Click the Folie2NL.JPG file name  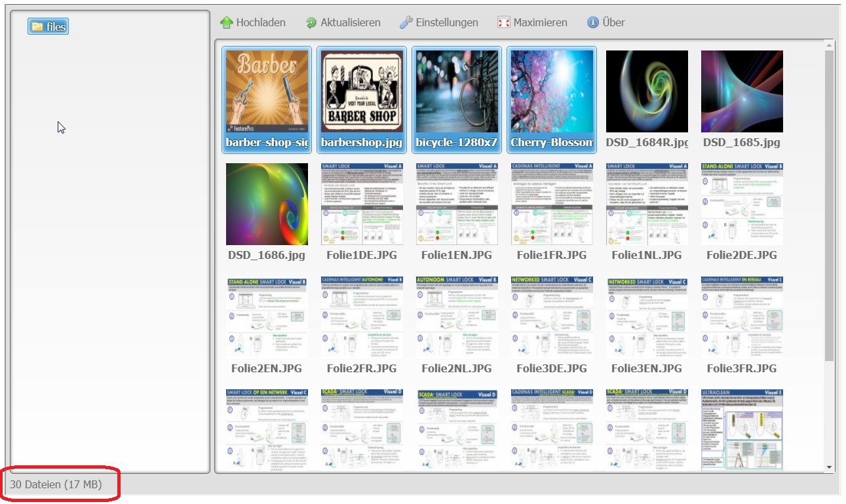[457, 368]
